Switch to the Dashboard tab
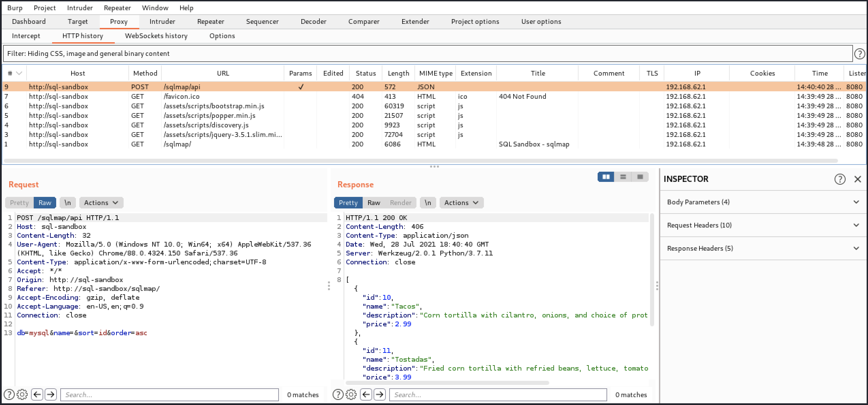The image size is (868, 405). [29, 21]
